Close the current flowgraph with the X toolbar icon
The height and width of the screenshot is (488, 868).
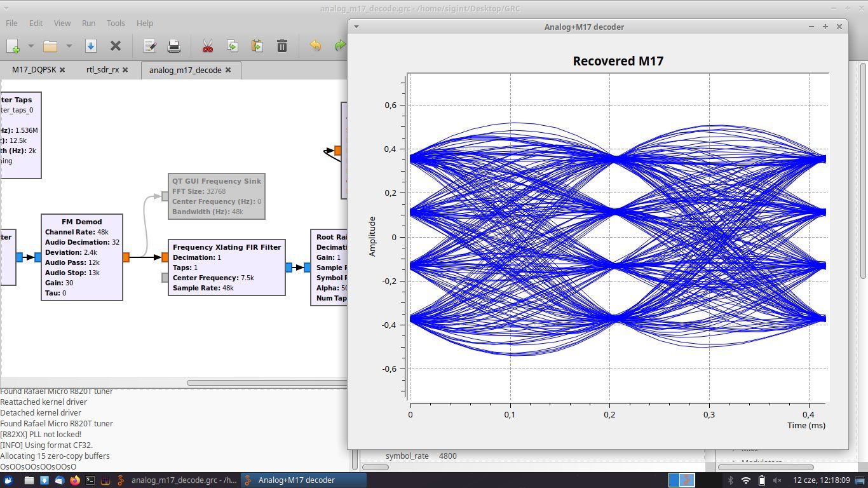coord(116,46)
